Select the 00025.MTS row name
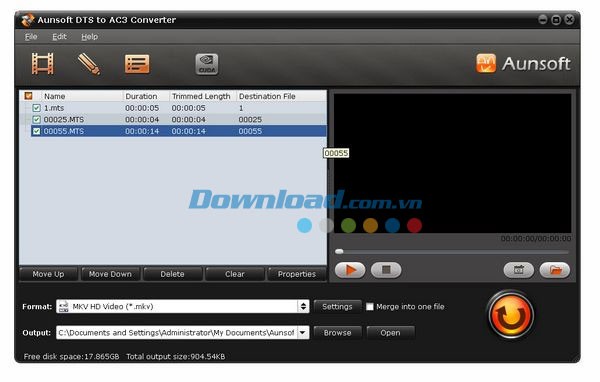The image size is (600, 382). [64, 119]
